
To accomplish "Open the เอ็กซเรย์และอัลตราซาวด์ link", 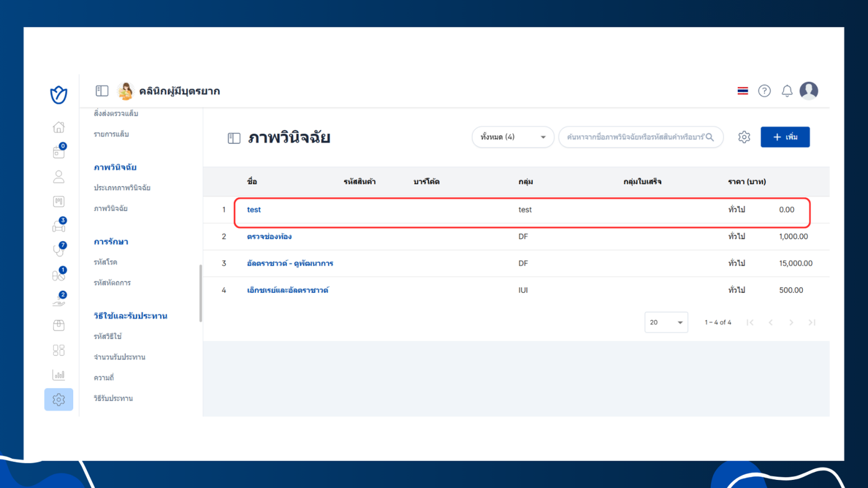I will (x=288, y=290).
